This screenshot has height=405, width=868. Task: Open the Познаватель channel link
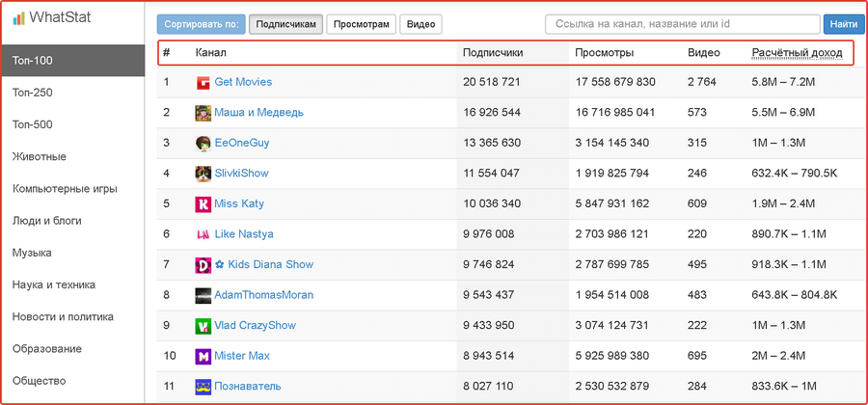pyautogui.click(x=248, y=386)
